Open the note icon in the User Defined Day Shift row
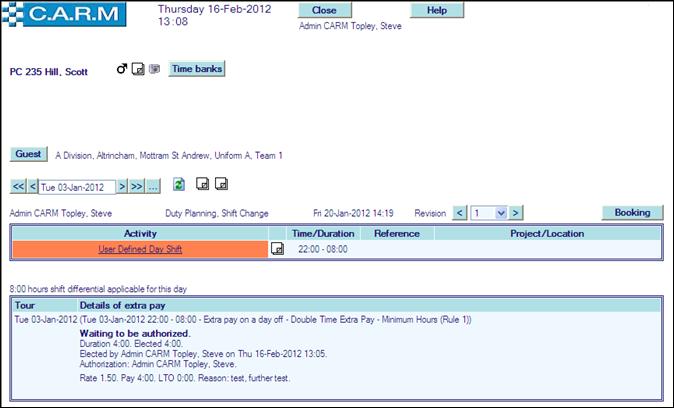Viewport: 674px width, 408px height. click(x=277, y=249)
